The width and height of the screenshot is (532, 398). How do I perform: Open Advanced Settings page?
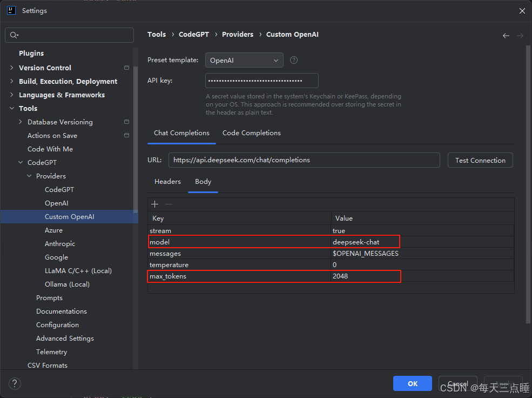coord(65,338)
